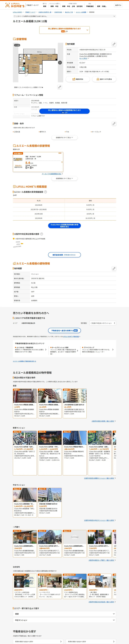Open 新築マンション一覧から探す link
Viewport: 129px width, 644px height.
click(x=99, y=478)
